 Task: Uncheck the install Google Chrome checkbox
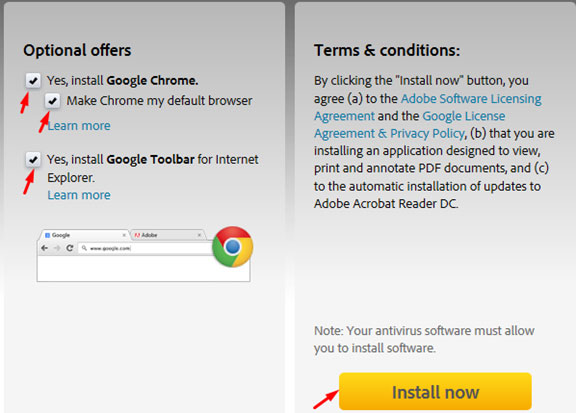click(x=33, y=80)
